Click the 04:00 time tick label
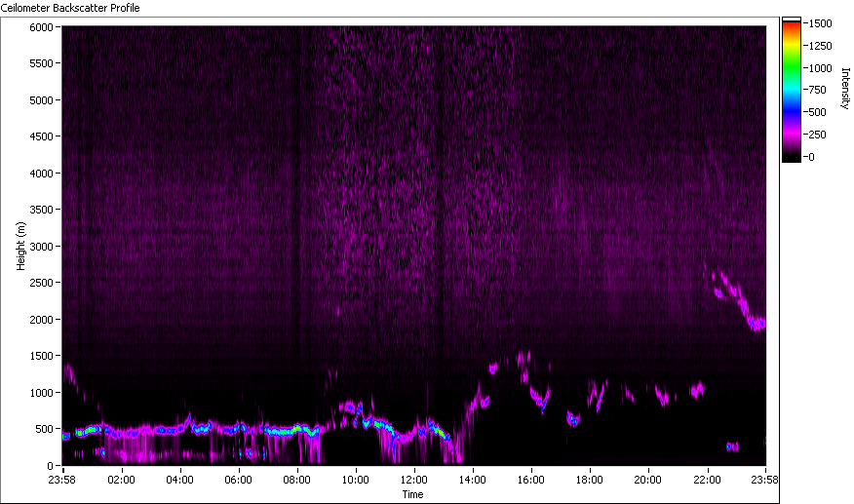 tap(179, 480)
